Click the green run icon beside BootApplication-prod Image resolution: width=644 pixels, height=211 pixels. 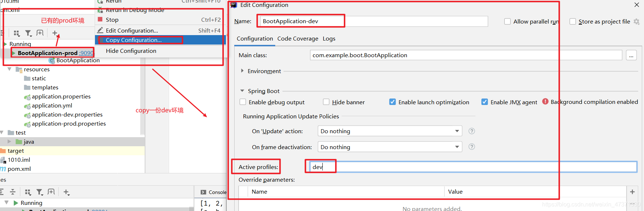13,53
